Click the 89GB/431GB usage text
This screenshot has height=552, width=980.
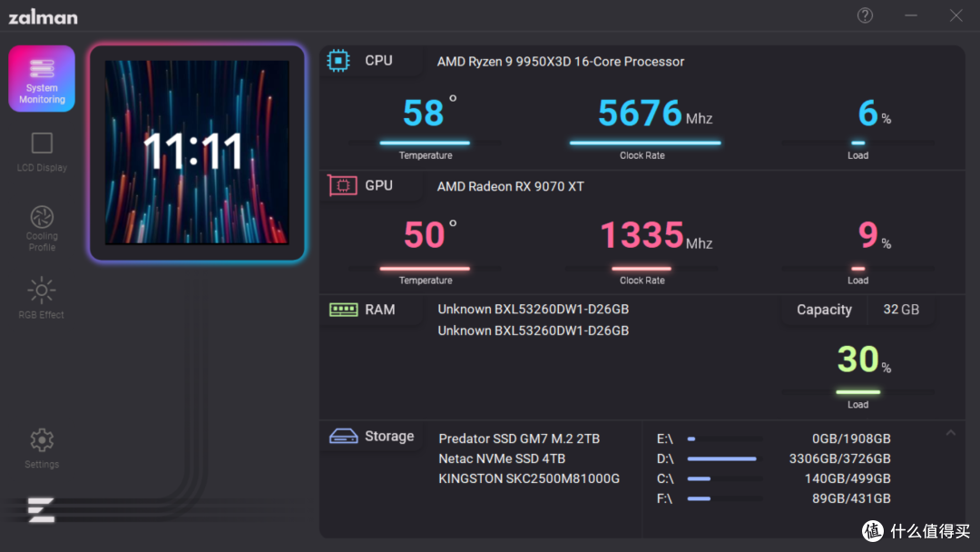[851, 498]
